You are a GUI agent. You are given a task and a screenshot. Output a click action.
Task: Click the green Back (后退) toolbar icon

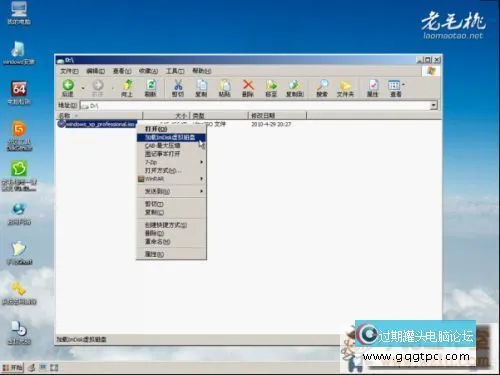click(x=68, y=85)
